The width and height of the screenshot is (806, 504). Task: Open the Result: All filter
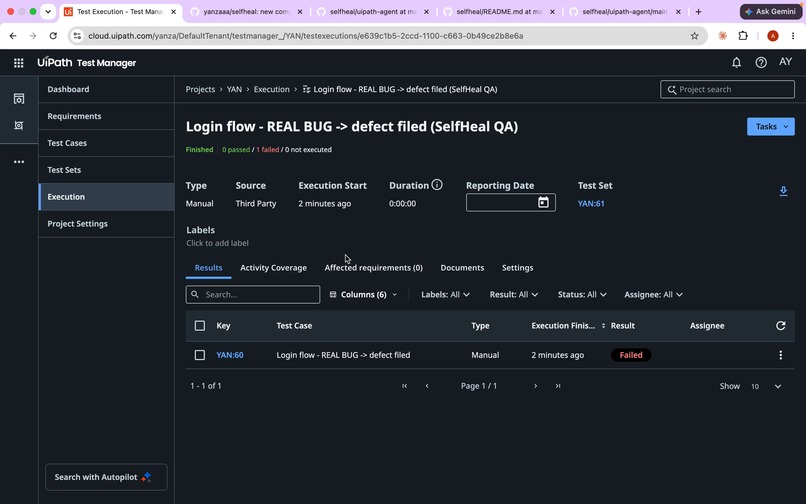pos(514,295)
